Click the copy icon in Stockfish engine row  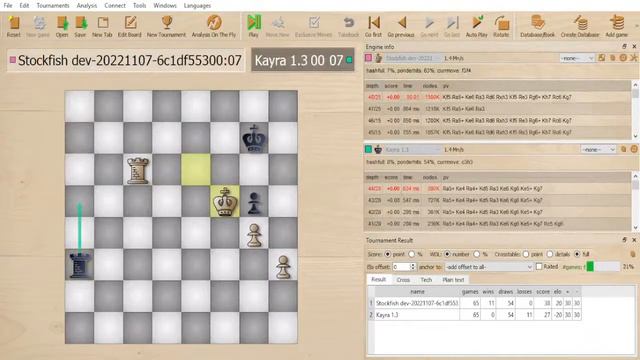click(x=613, y=58)
